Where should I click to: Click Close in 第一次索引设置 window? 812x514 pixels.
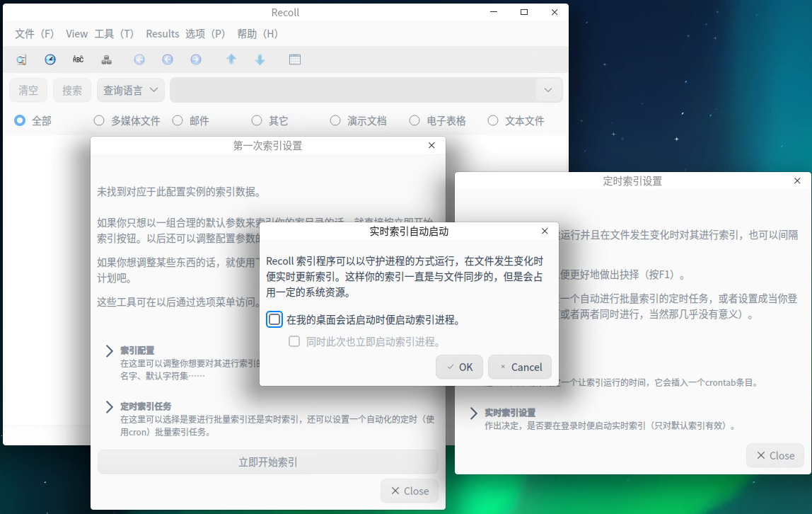click(410, 491)
